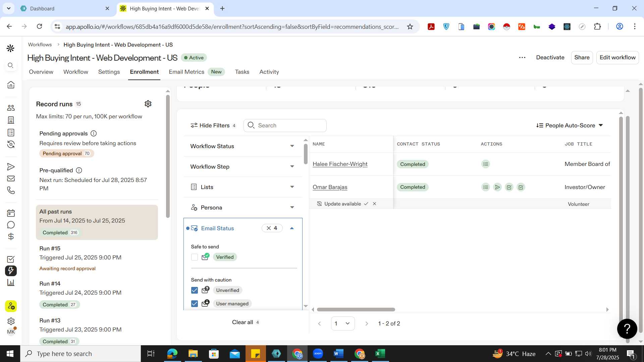Click Omar Barajas send-arrow action icon
The width and height of the screenshot is (644, 362).
497,187
